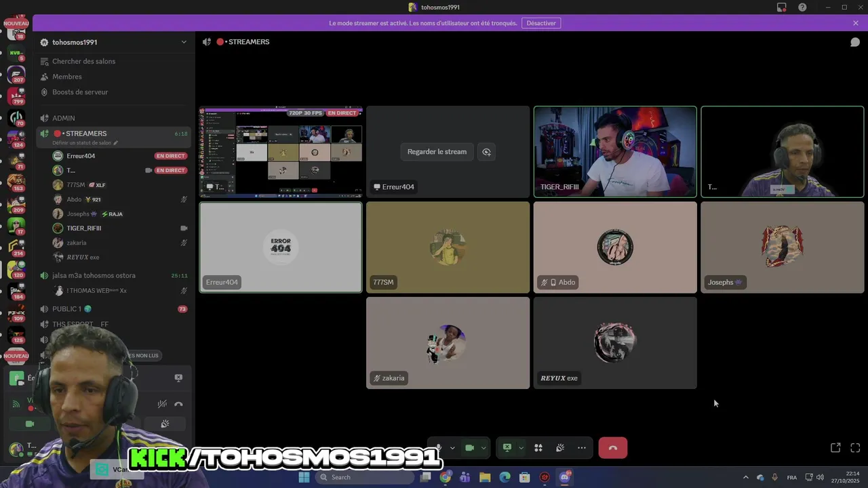Click the taskbar volume speaker icon
868x488 pixels.
point(821,477)
